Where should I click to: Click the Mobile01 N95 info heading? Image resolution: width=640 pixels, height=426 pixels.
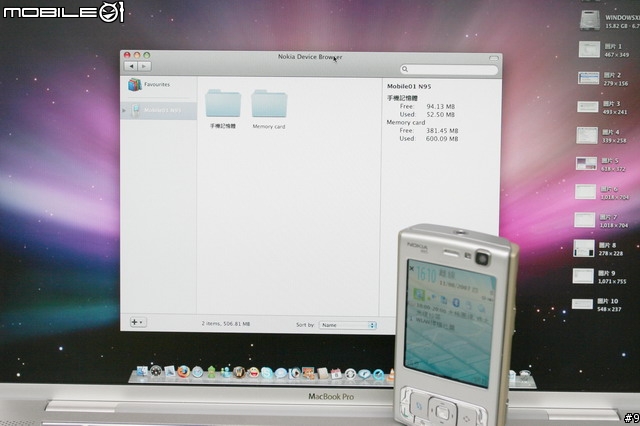click(x=409, y=86)
